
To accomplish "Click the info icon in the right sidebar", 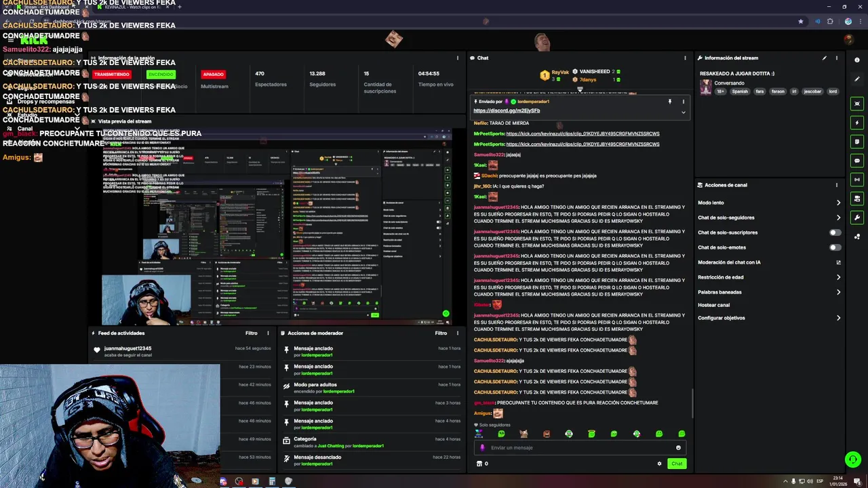I will (x=857, y=60).
